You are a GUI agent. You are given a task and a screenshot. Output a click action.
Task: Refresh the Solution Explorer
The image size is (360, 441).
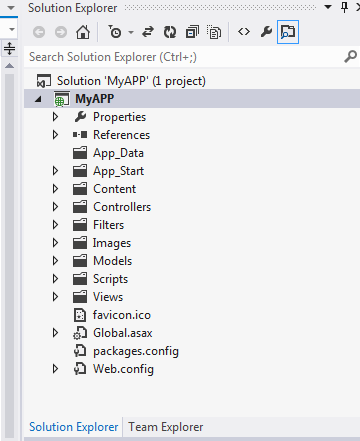tap(170, 32)
